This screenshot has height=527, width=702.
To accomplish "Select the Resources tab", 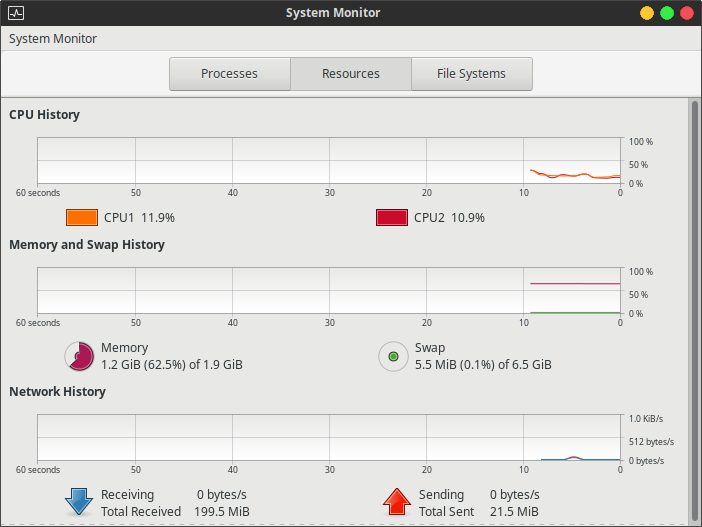I will tap(351, 74).
